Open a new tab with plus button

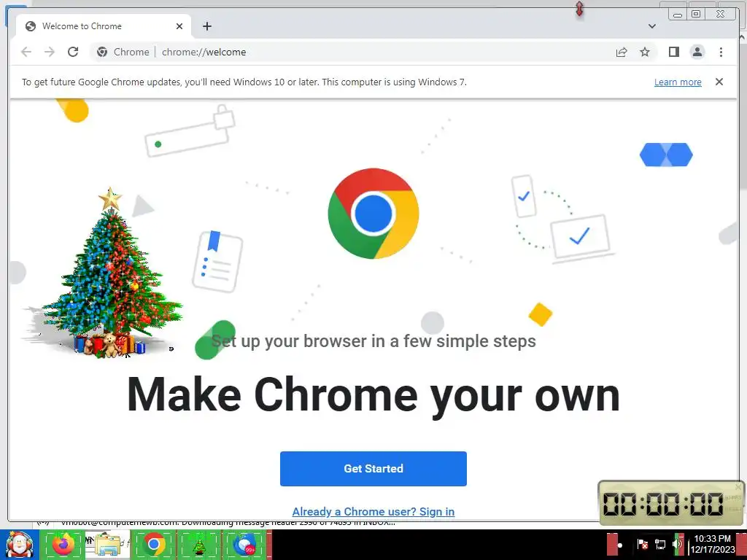pyautogui.click(x=206, y=26)
